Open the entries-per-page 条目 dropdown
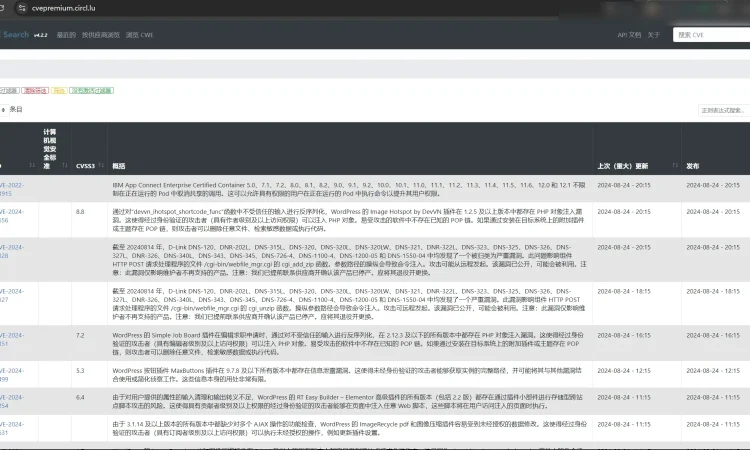The image size is (750, 450). tap(3, 109)
